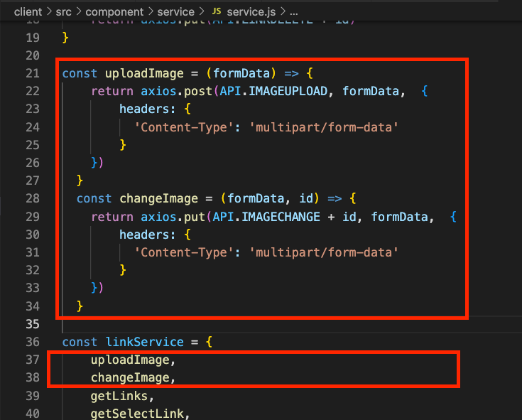Screen dimensions: 522x420
Task: Click 'headers:' on line 30
Action: coord(148,235)
